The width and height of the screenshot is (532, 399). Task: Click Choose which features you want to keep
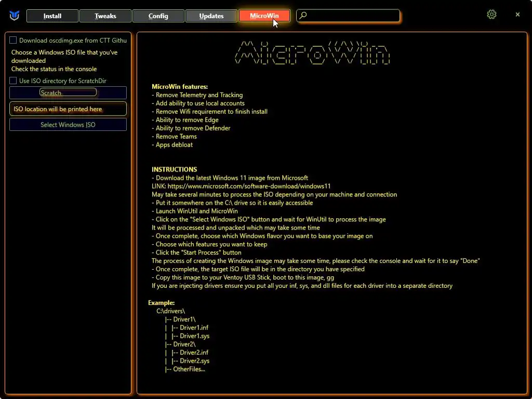point(209,244)
